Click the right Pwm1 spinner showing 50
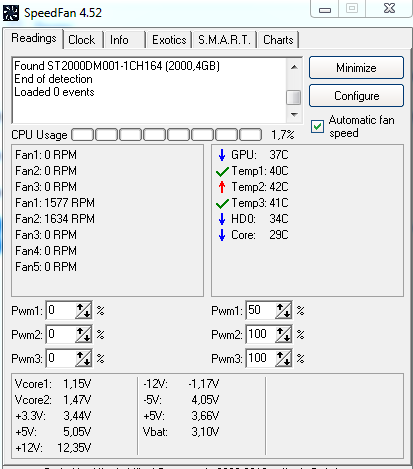 (283, 311)
